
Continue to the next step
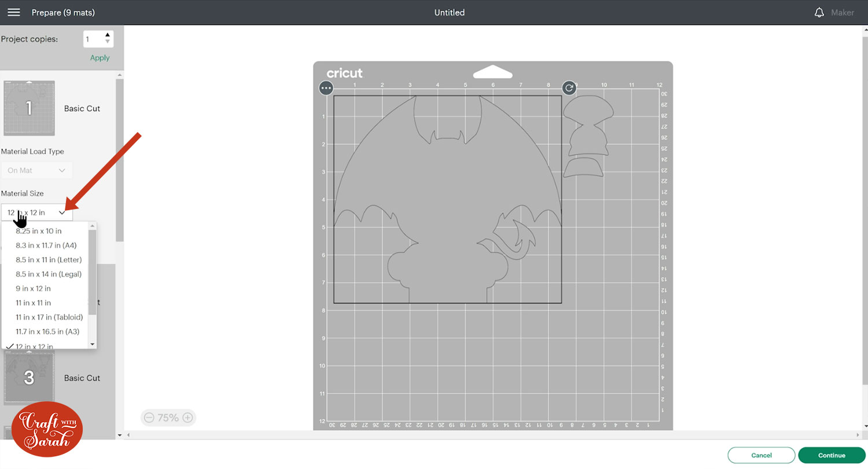[832, 455]
